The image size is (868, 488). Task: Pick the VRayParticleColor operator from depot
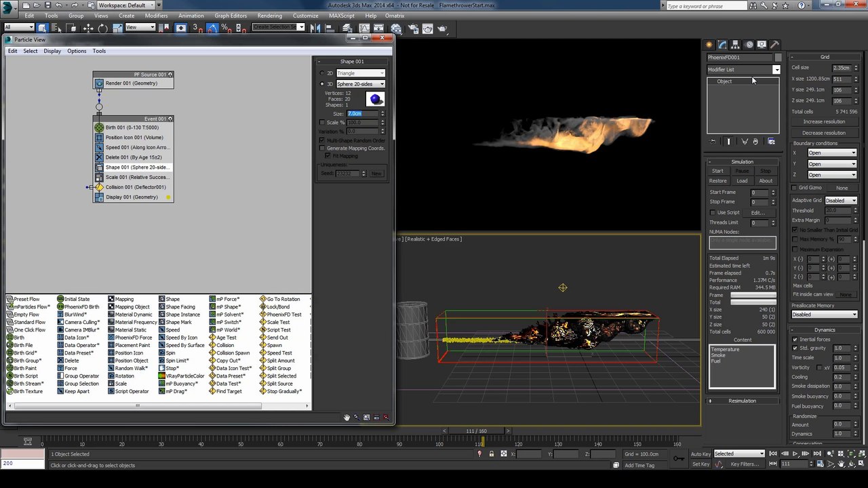(x=181, y=376)
